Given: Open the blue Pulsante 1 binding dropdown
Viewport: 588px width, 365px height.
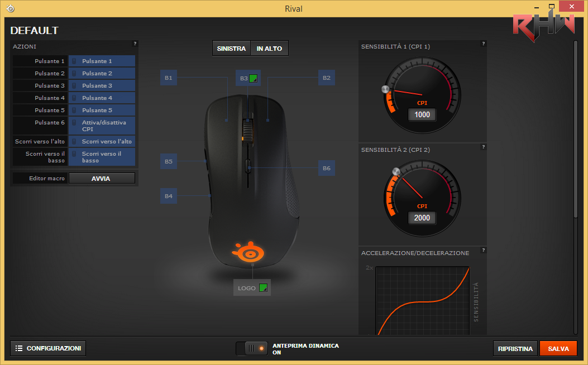Looking at the screenshot, I should tap(102, 61).
